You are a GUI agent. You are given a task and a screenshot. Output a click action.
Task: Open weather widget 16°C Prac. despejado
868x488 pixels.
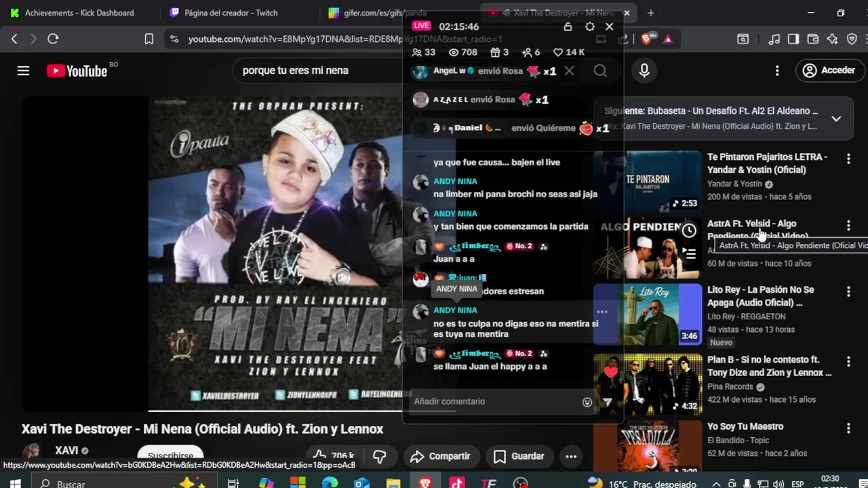pyautogui.click(x=642, y=484)
